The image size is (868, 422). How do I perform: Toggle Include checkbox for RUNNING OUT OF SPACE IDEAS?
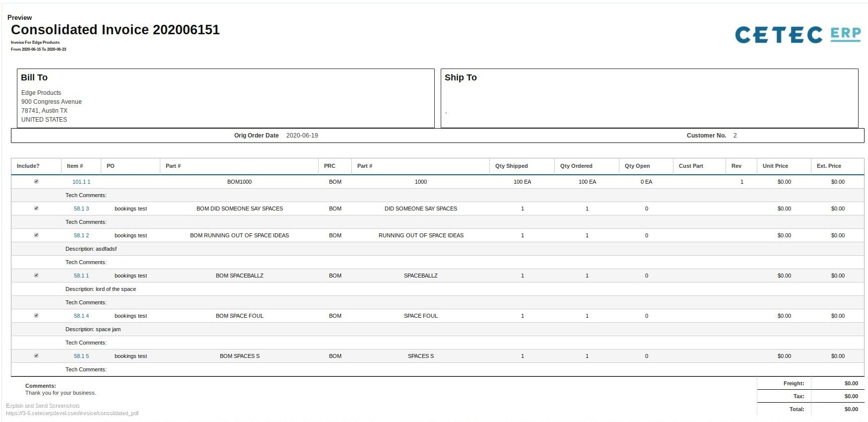pyautogui.click(x=36, y=235)
